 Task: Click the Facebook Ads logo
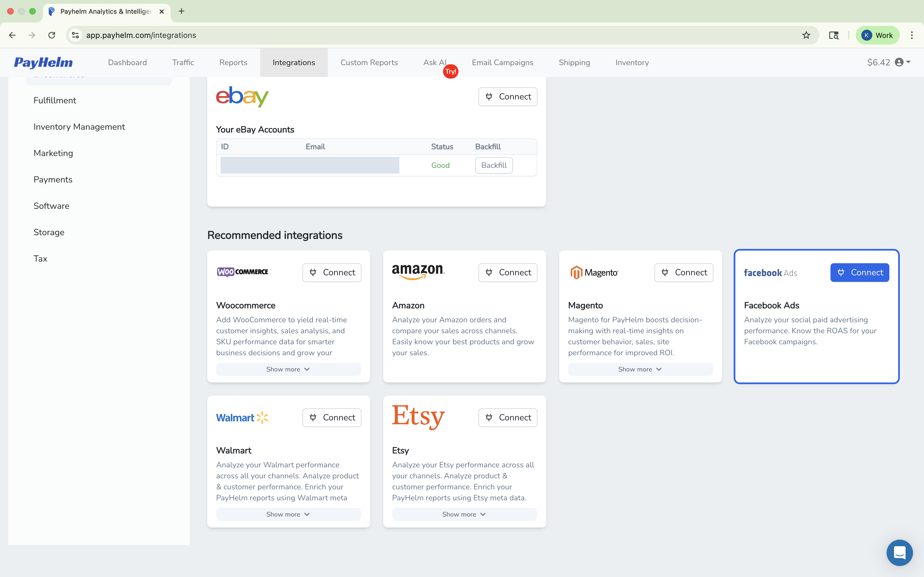pyautogui.click(x=770, y=273)
